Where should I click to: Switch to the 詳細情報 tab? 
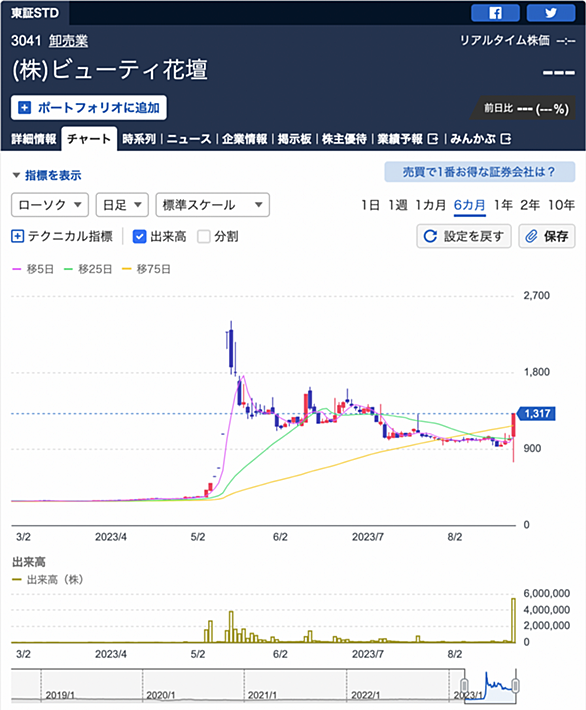coord(34,139)
